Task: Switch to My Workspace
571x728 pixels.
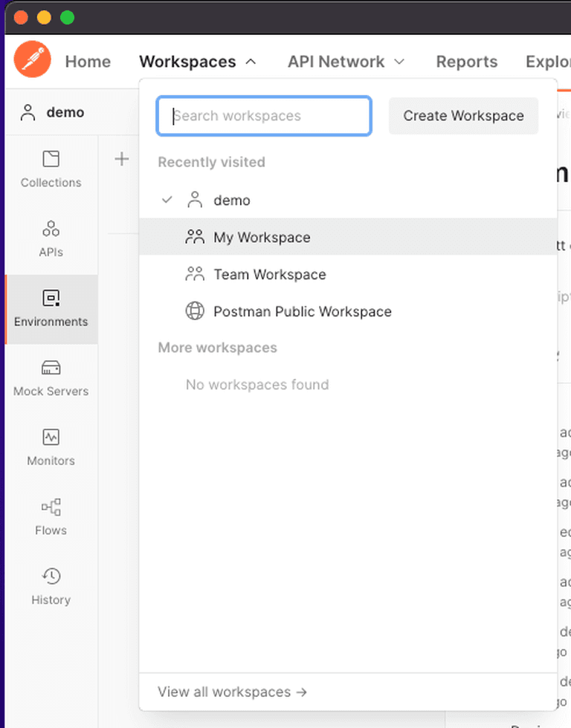Action: click(x=348, y=237)
